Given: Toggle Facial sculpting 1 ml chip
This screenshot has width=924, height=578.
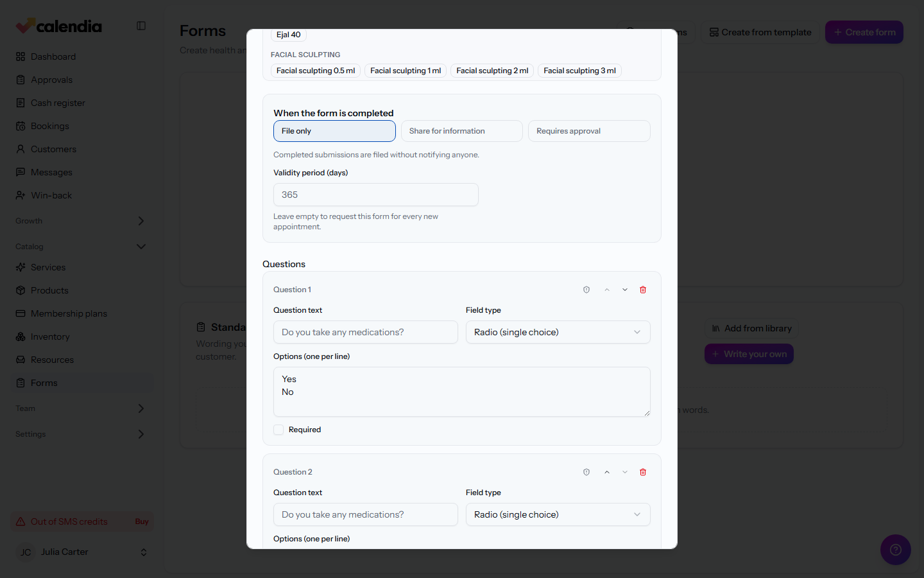Looking at the screenshot, I should tap(406, 71).
